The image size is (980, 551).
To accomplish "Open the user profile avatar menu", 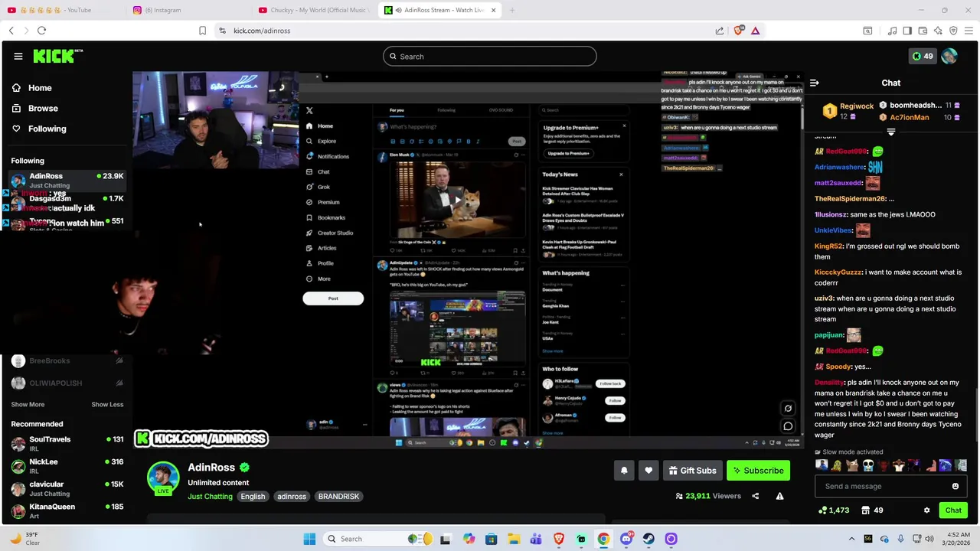I will 949,56.
